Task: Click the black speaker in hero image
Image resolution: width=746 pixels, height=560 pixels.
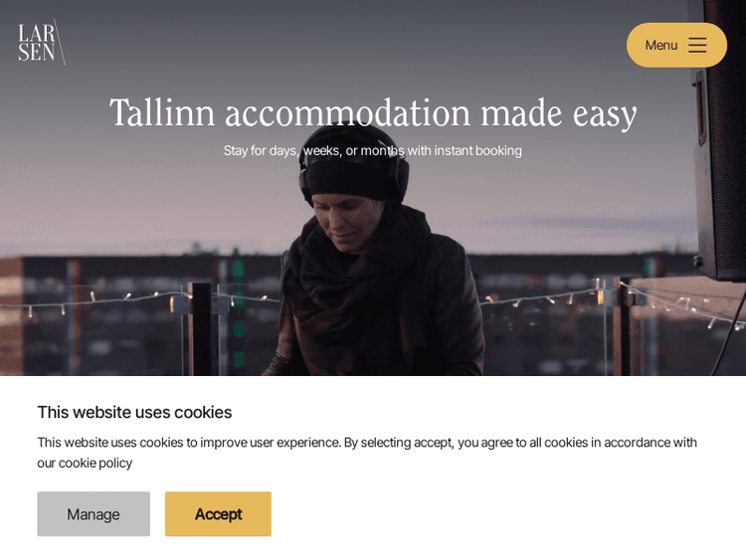Action: pos(719,143)
